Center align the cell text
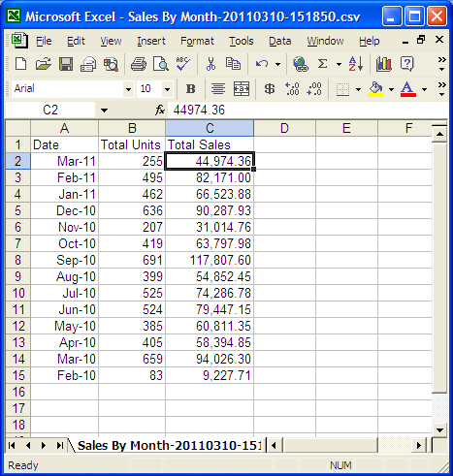Screen dimensions: 453x476 click(x=218, y=89)
